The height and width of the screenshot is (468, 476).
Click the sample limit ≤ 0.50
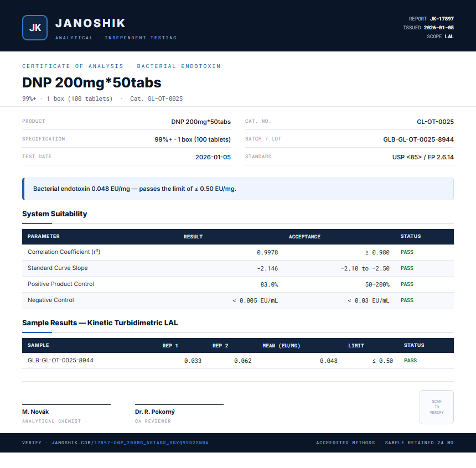click(382, 361)
